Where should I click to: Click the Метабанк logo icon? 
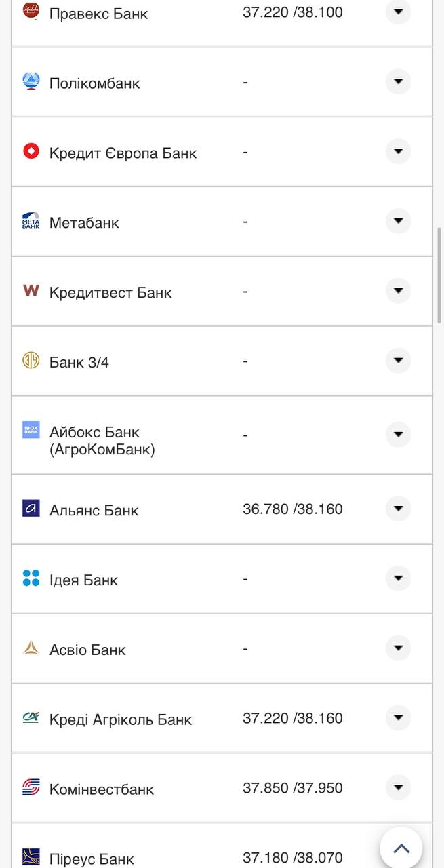(31, 221)
